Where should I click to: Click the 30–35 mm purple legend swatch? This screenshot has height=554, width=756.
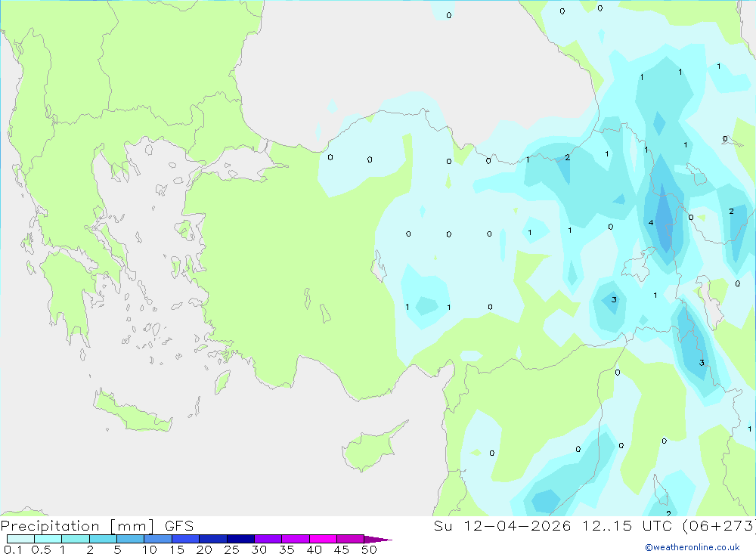point(268,539)
